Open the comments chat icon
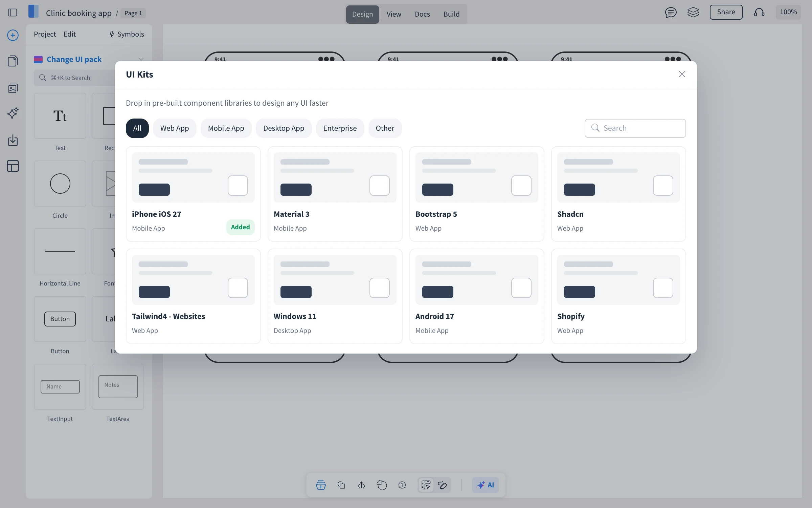The height and width of the screenshot is (508, 812). click(x=671, y=13)
